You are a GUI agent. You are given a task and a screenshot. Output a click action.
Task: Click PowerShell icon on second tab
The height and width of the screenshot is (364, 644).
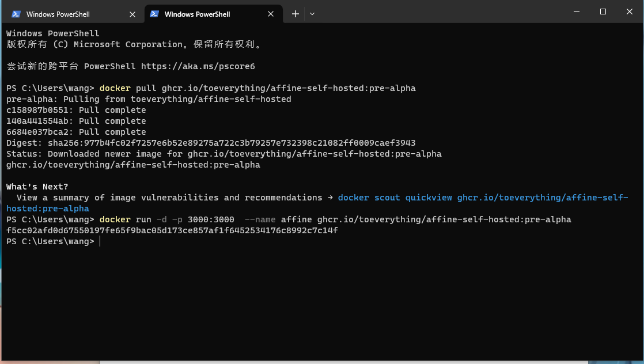tap(154, 14)
